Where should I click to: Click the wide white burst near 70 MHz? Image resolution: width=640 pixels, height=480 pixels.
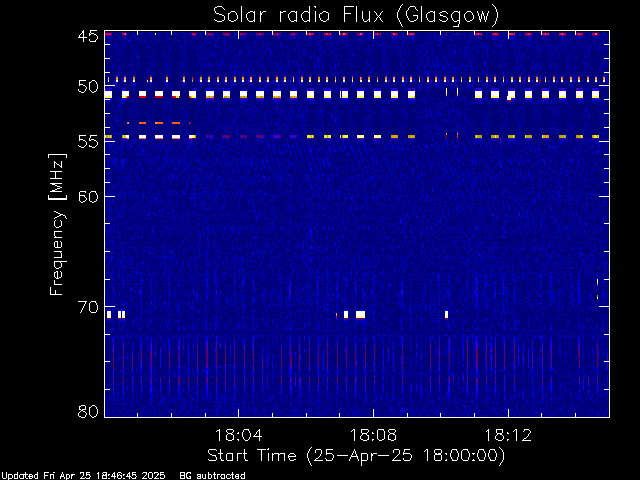coord(360,315)
